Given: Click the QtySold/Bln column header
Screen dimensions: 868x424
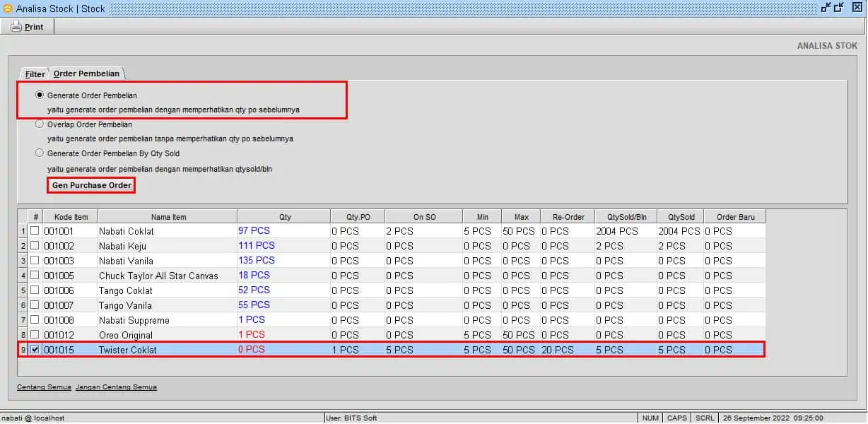Looking at the screenshot, I should click(x=626, y=217).
